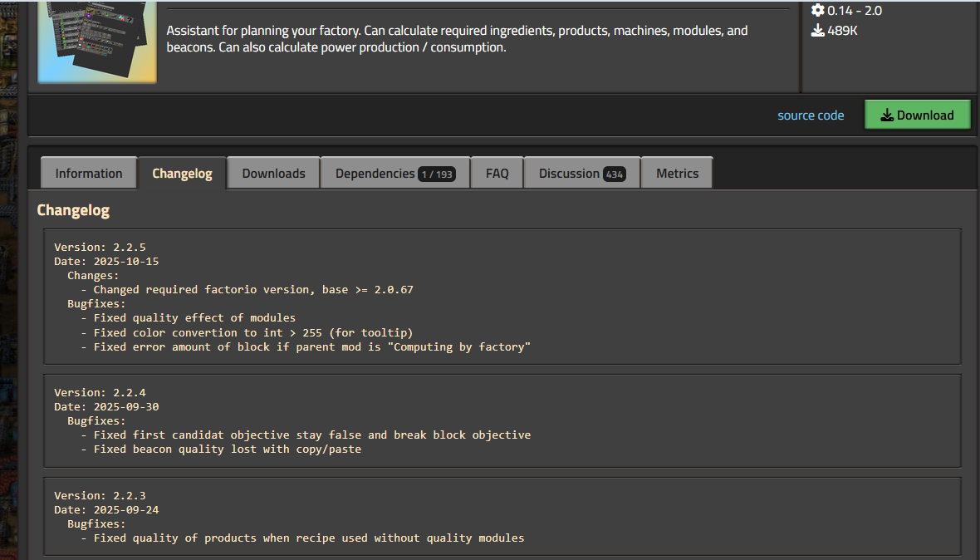Open the source code link

click(811, 115)
